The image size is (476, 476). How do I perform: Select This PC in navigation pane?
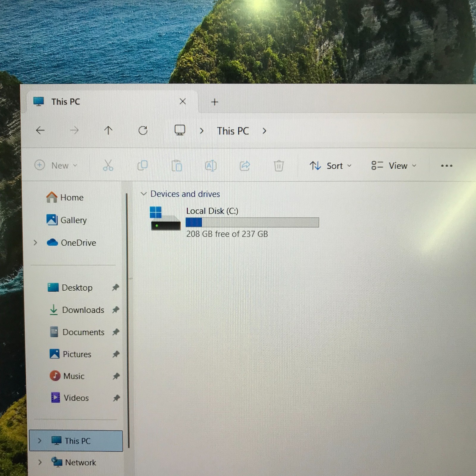point(76,441)
